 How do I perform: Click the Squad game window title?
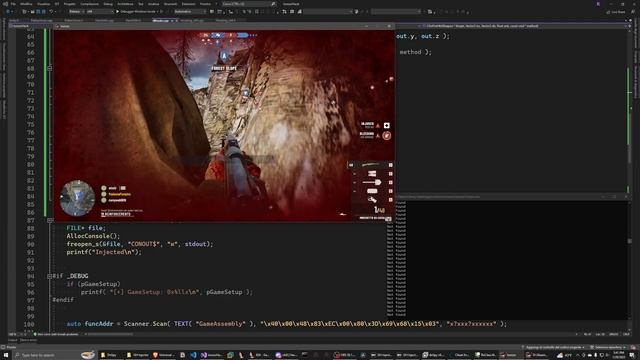click(x=65, y=26)
